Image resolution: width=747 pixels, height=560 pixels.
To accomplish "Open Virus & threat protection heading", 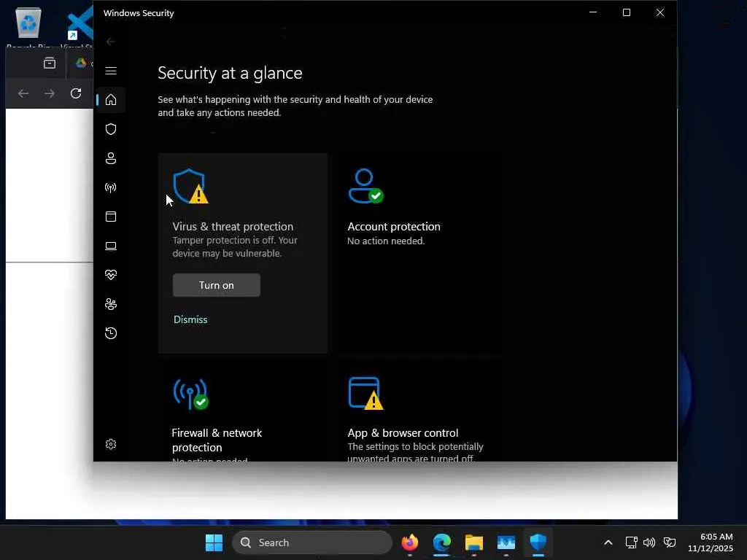I will pyautogui.click(x=233, y=227).
